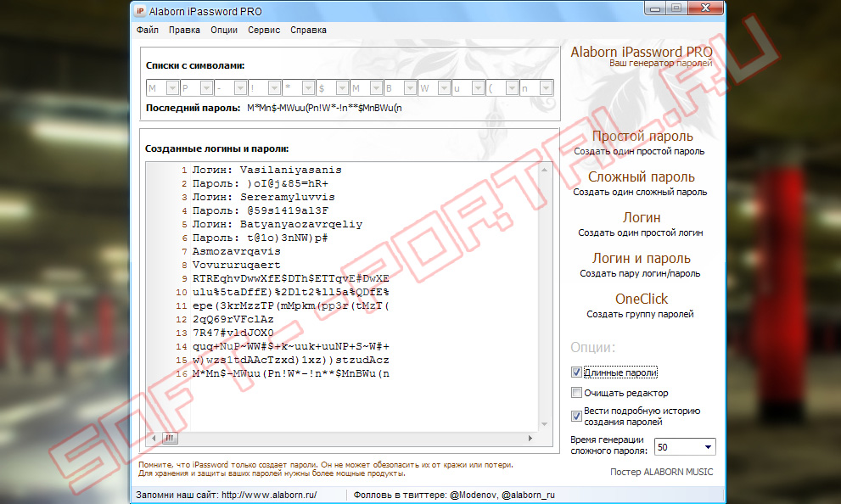
Task: Click editor line 10 starting with 'ulu%5taDffE'
Action: [x=291, y=292]
